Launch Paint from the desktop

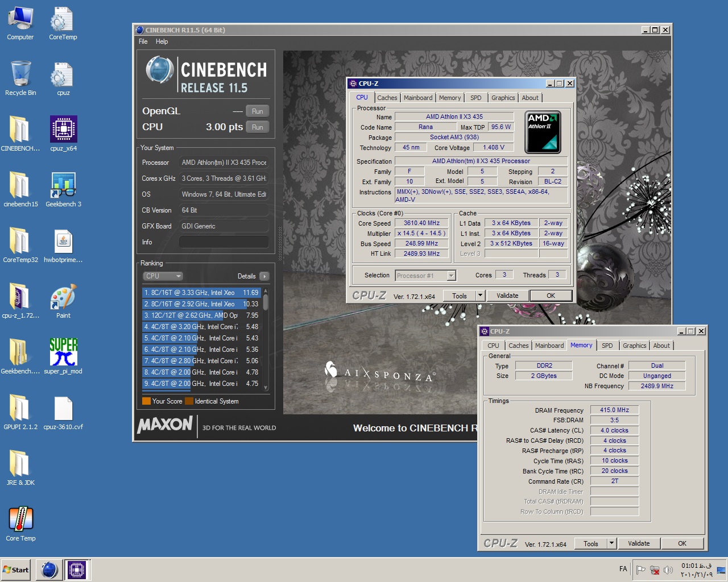(63, 302)
